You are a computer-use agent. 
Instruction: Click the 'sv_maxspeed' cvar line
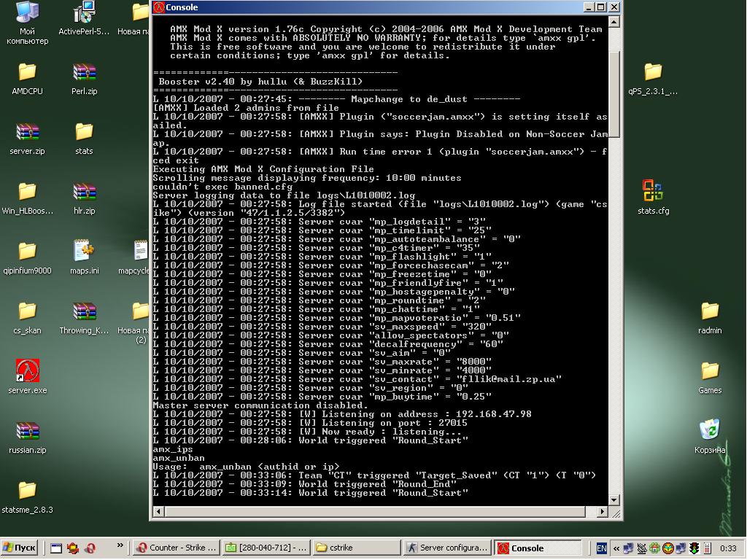[322, 327]
